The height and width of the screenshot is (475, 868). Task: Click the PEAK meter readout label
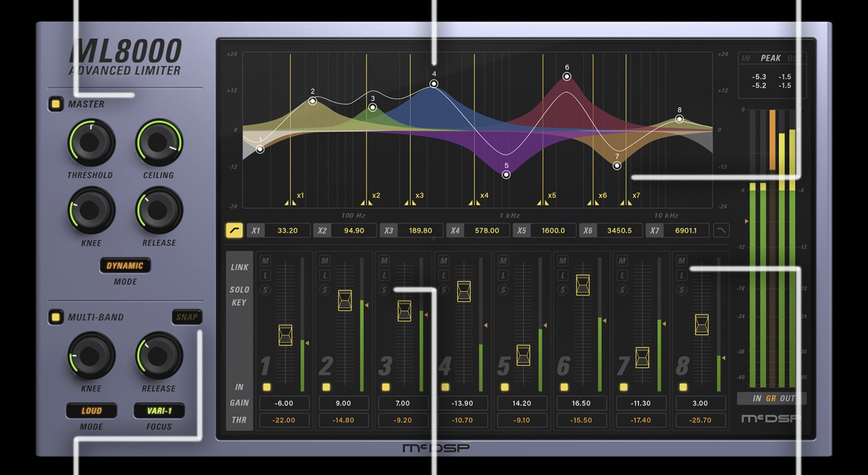(x=770, y=58)
